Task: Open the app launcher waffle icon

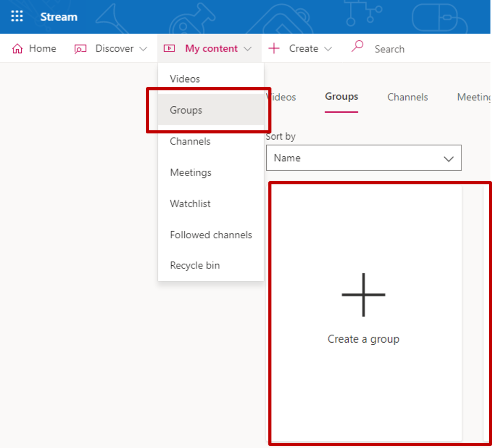Action: 17,17
